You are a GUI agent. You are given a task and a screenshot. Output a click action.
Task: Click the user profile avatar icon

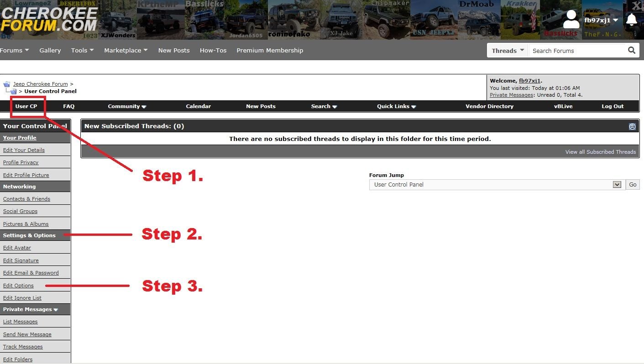(571, 20)
